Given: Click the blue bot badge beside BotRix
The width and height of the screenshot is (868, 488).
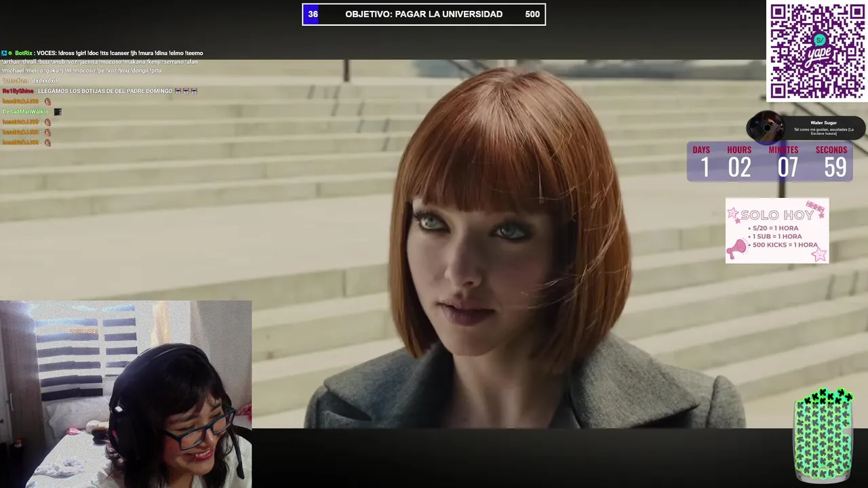Looking at the screenshot, I should click(x=3, y=53).
